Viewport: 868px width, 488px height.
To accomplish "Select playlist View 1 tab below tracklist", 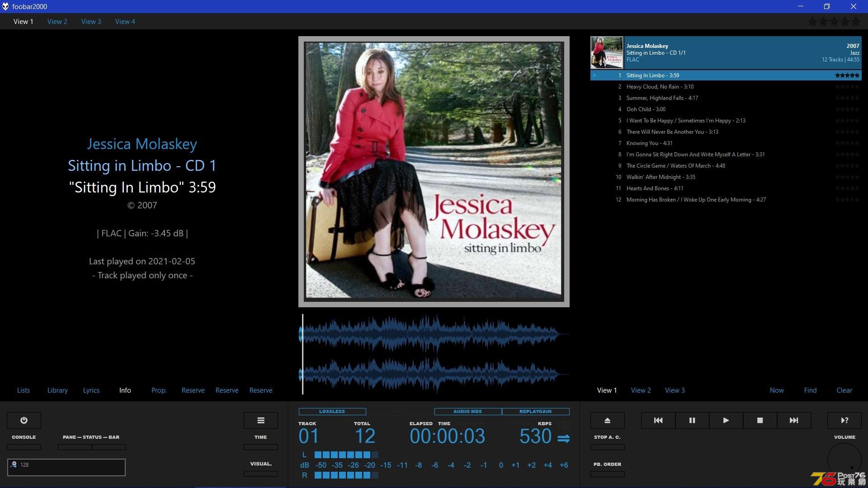I will point(607,390).
